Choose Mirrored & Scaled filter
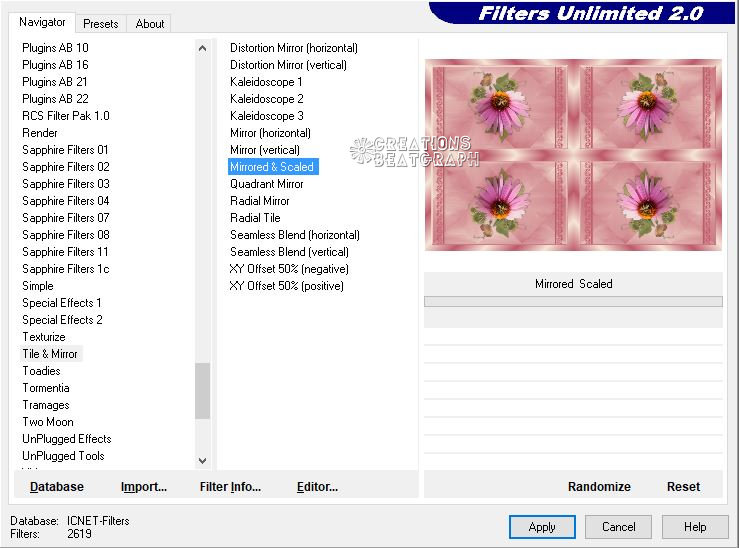The image size is (739, 548). click(x=273, y=167)
